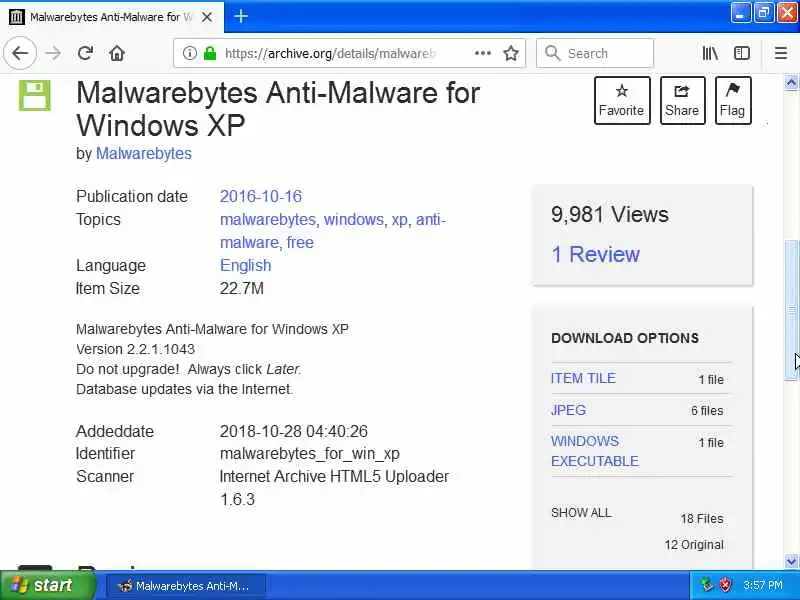
Task: Focus the browser Search box
Action: click(x=595, y=53)
